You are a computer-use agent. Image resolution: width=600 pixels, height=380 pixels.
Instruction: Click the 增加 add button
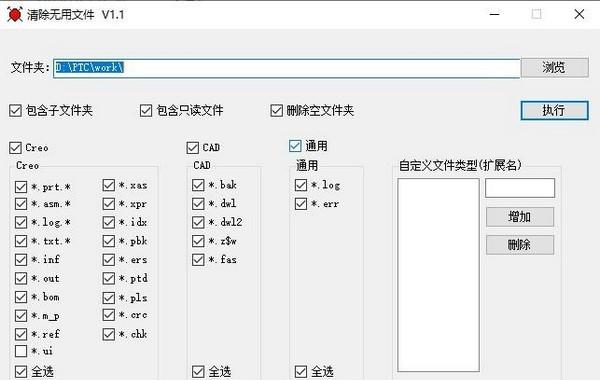coord(520,217)
